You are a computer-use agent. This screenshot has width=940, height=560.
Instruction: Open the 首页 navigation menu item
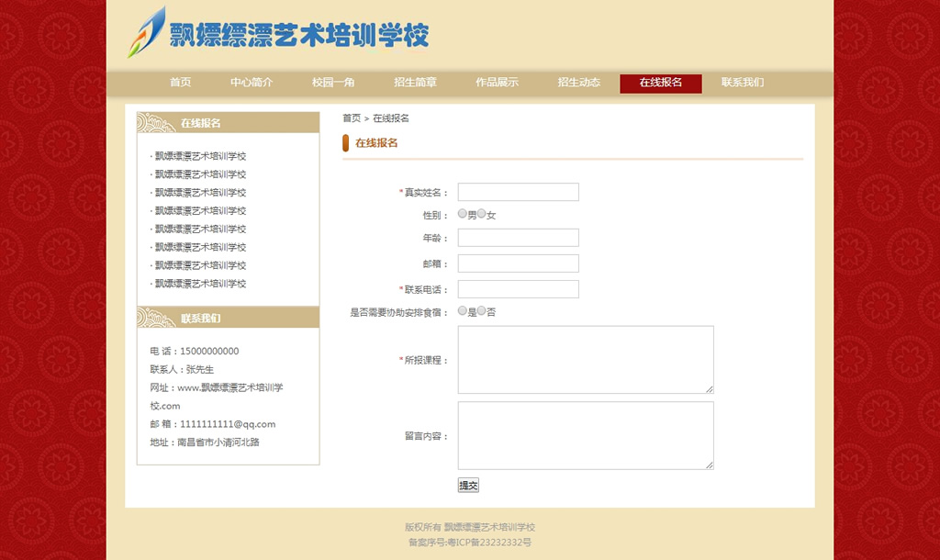pos(180,83)
